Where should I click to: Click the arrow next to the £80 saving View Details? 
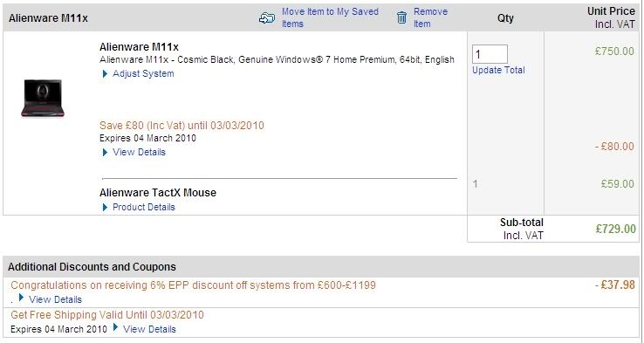tap(105, 153)
